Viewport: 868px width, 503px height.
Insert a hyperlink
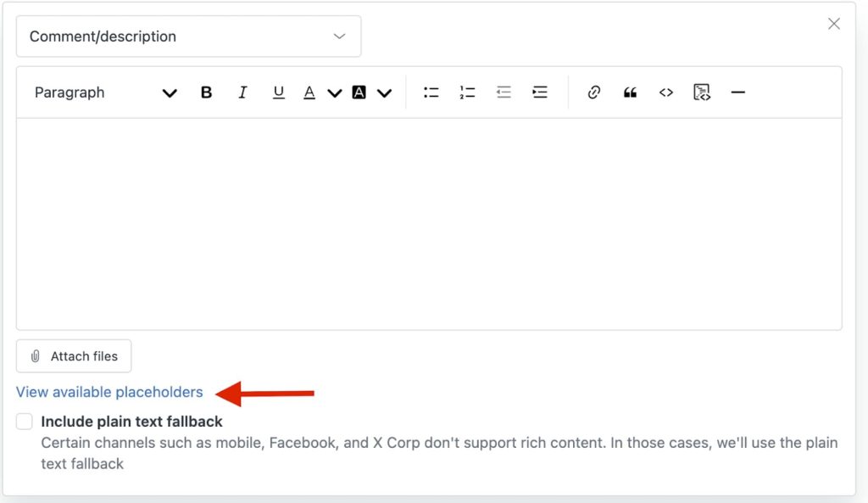(x=594, y=92)
